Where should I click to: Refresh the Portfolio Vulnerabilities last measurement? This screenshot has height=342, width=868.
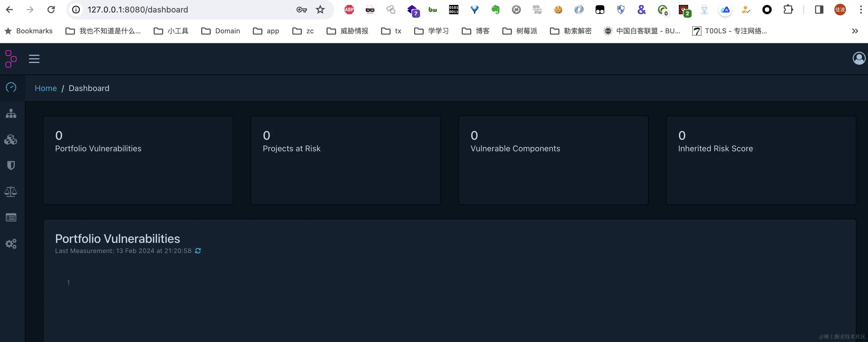coord(198,251)
